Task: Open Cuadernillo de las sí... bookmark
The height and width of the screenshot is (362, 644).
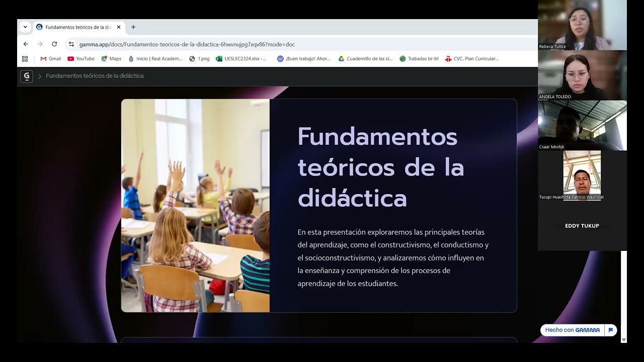Action: pos(365,59)
